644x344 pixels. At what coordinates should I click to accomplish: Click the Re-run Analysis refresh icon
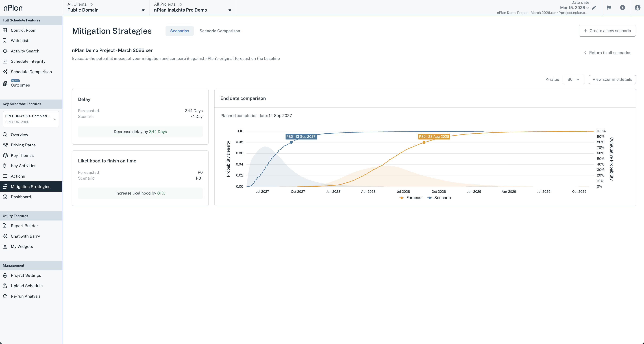tap(5, 296)
